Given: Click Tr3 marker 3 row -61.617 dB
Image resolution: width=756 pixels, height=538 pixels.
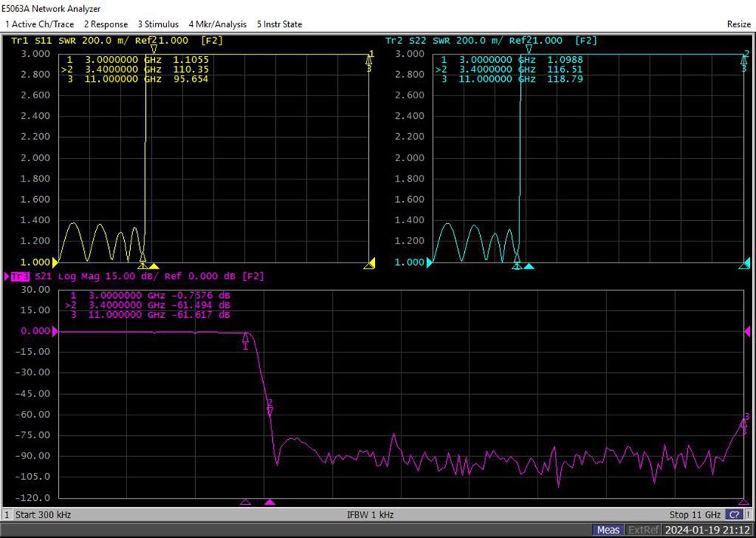Looking at the screenshot, I should click(150, 315).
